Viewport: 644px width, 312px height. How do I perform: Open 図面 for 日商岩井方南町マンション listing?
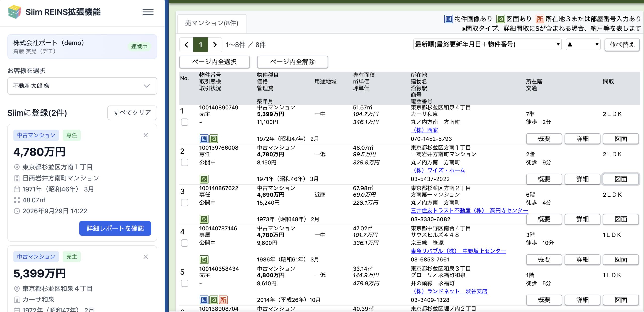point(621,179)
